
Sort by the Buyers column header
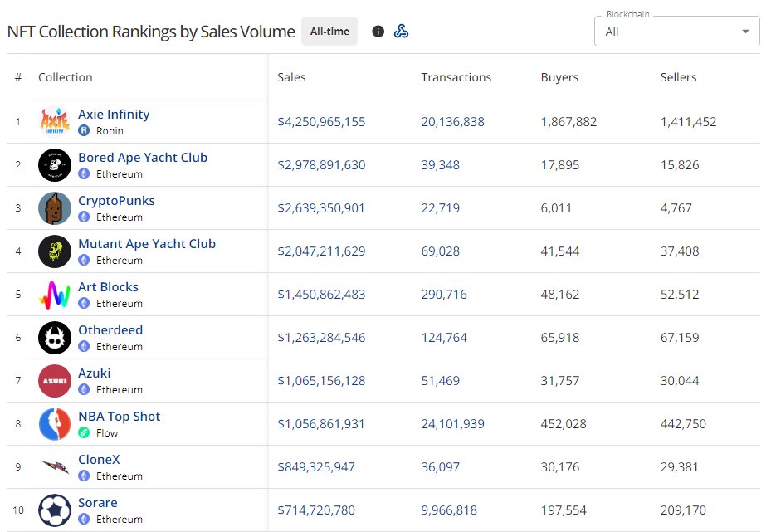coord(559,77)
